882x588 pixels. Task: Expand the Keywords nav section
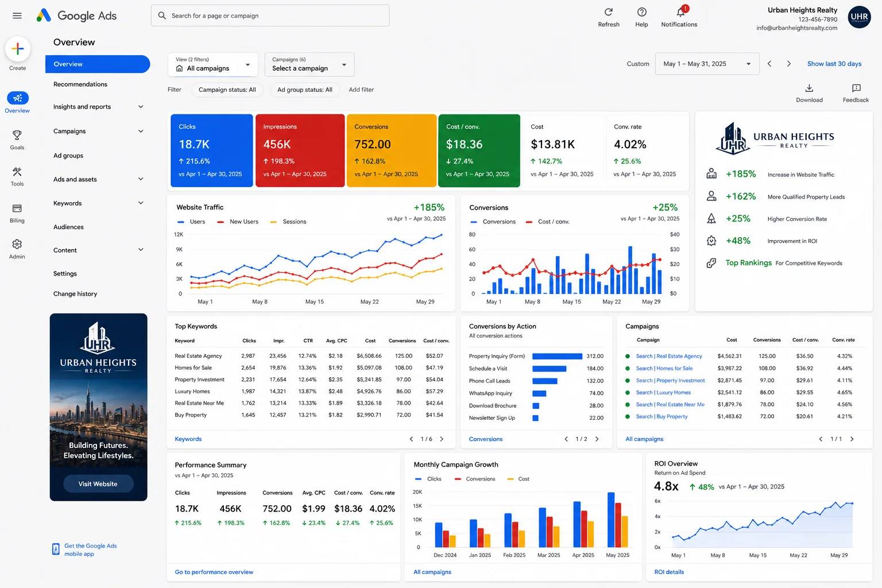pos(141,203)
